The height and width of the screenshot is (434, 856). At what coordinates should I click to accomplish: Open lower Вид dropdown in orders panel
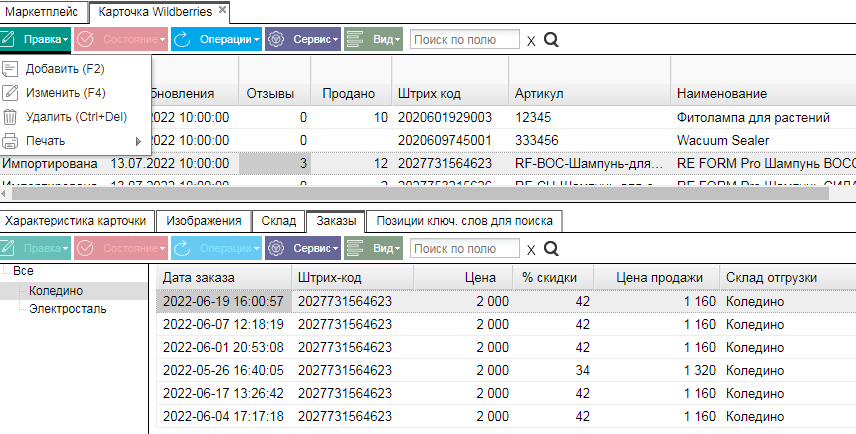373,248
